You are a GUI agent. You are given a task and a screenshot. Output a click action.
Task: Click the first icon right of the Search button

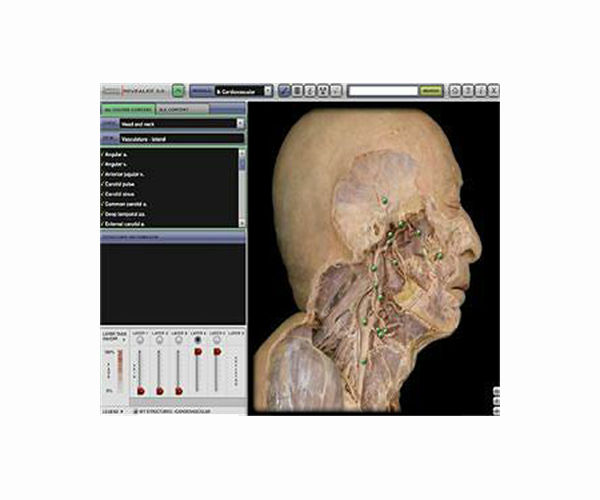455,90
